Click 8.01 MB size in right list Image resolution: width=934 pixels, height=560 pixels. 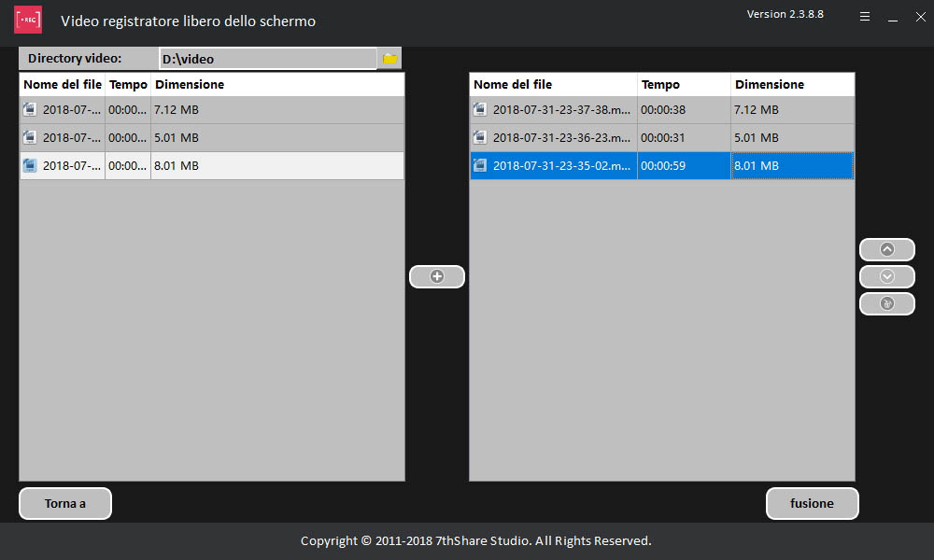757,165
